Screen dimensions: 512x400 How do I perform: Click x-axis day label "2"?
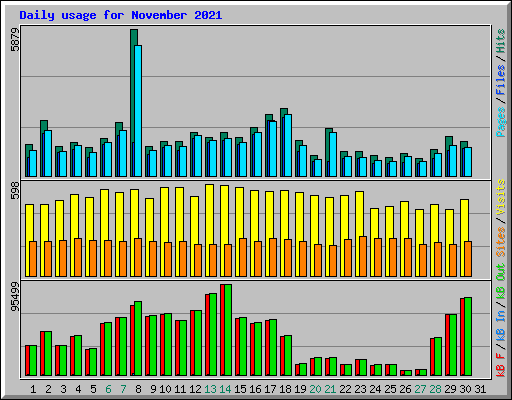pos(48,389)
